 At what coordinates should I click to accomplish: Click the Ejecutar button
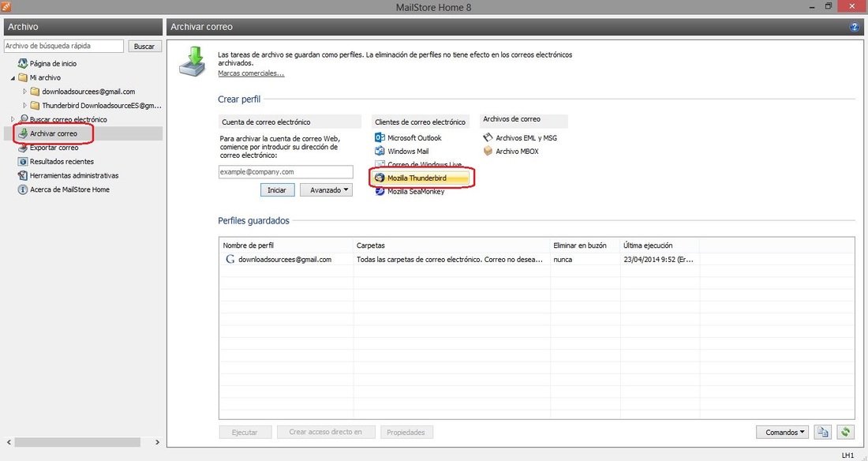click(x=245, y=433)
